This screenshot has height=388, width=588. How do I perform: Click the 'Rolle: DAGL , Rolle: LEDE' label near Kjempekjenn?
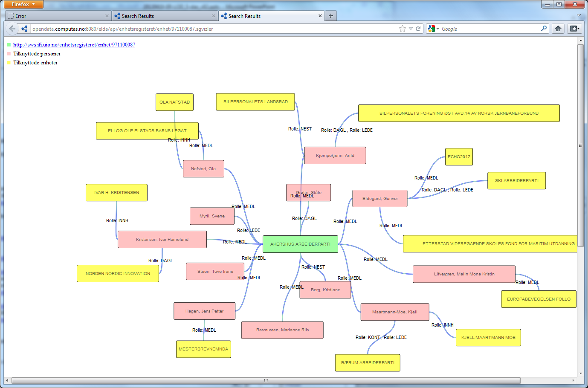pyautogui.click(x=347, y=130)
